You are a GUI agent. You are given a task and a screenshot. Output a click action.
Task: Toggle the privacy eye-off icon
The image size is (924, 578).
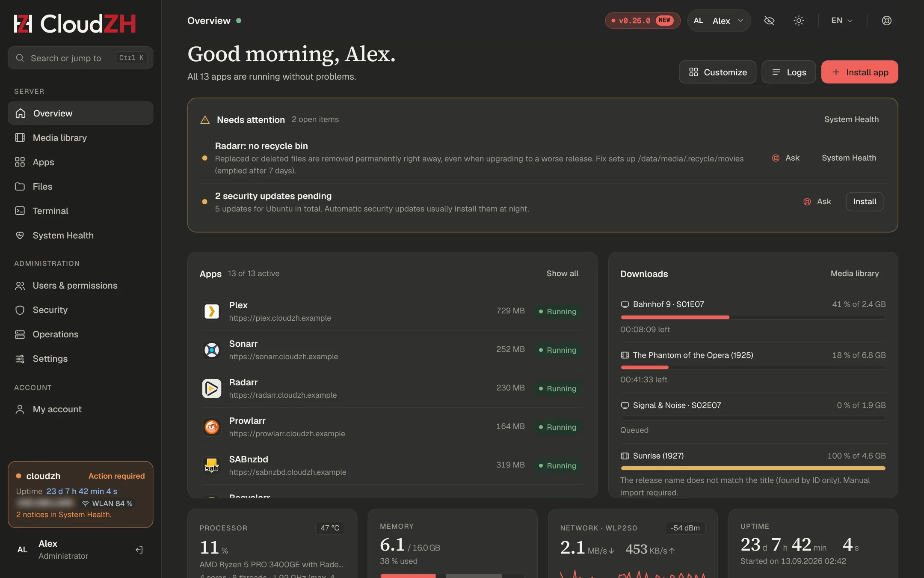pos(769,21)
